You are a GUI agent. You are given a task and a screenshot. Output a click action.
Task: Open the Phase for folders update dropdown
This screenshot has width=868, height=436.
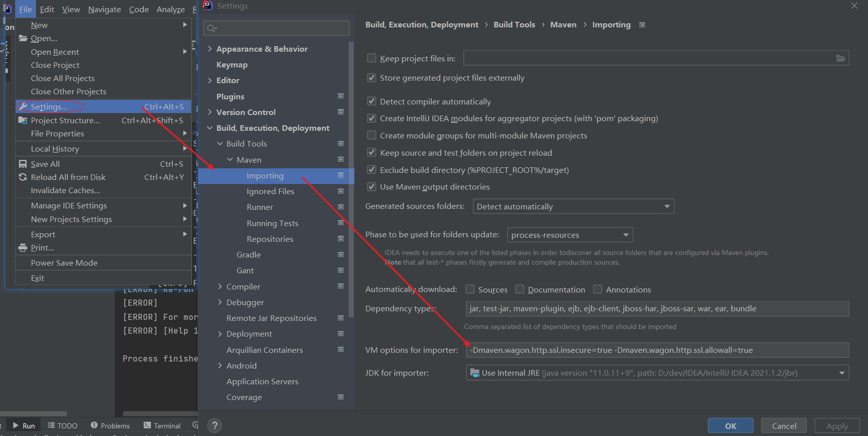point(570,235)
